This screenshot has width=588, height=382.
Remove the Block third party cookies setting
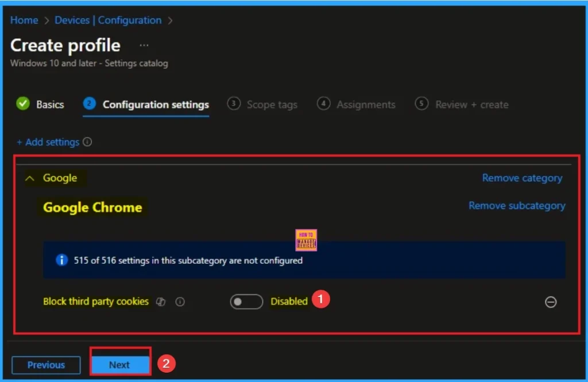551,302
